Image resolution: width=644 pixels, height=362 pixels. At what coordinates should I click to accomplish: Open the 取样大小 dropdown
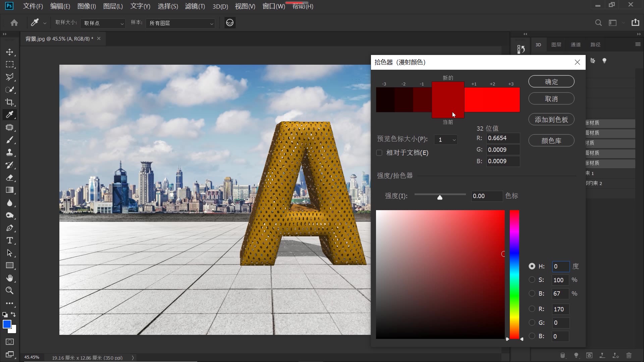click(x=103, y=23)
